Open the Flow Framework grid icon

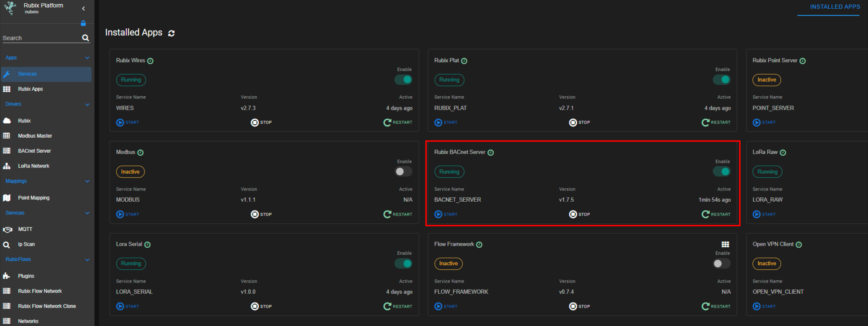coord(725,244)
